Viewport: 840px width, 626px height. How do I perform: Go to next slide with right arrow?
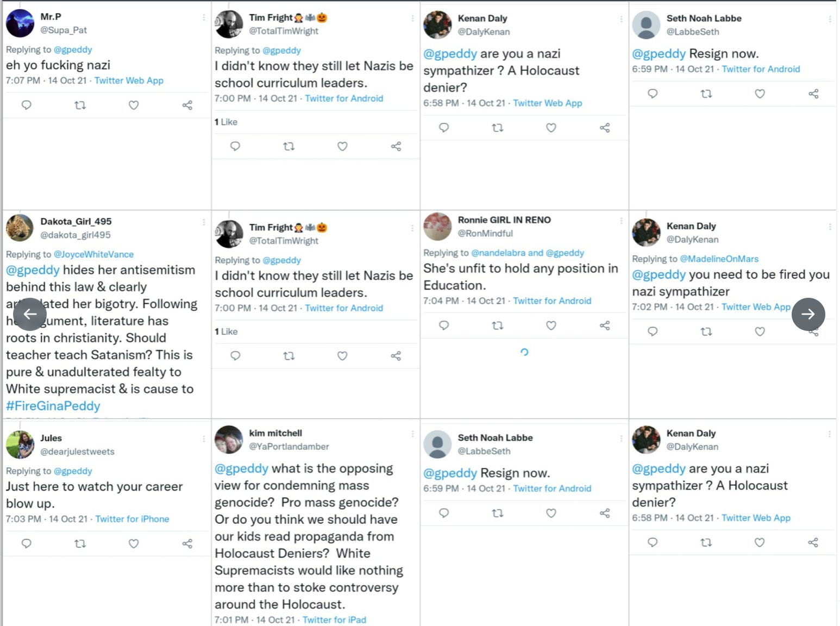click(x=808, y=314)
